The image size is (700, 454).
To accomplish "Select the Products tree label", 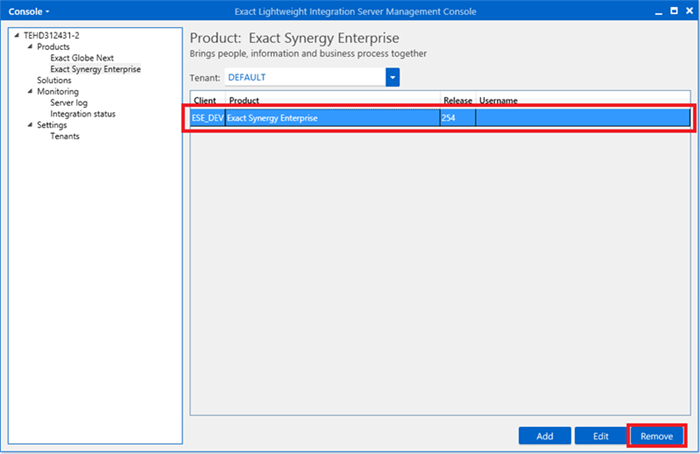I will pos(53,46).
